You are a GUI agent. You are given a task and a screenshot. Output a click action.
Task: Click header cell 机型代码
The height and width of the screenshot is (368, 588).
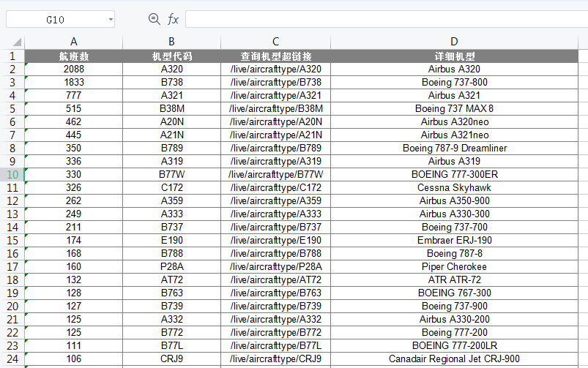(x=172, y=56)
